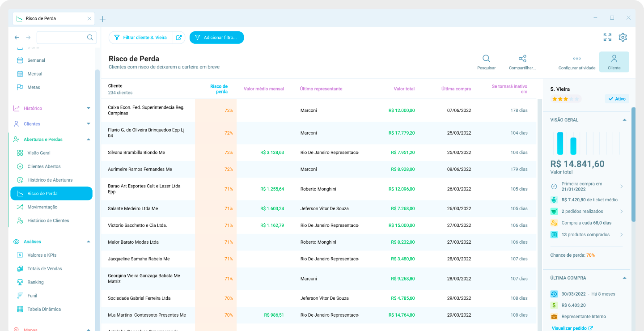The width and height of the screenshot is (644, 331).
Task: Click the Pesquisar search icon
Action: [486, 59]
